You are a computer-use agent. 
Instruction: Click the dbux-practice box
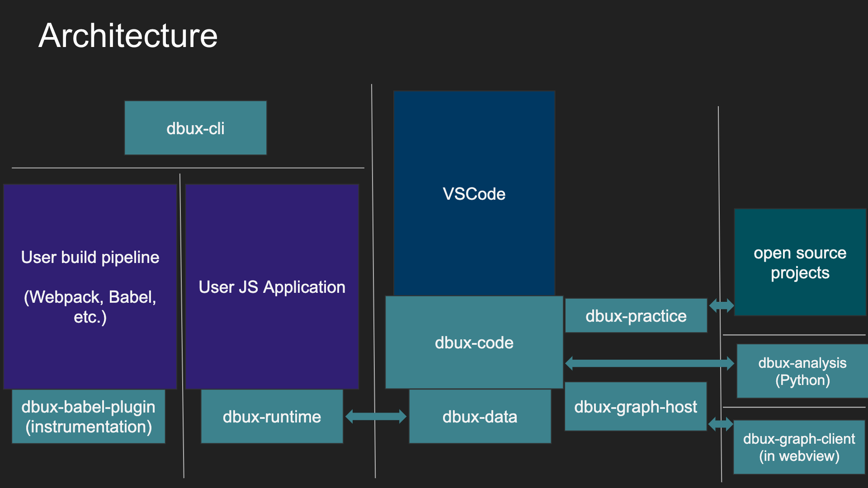click(x=636, y=315)
